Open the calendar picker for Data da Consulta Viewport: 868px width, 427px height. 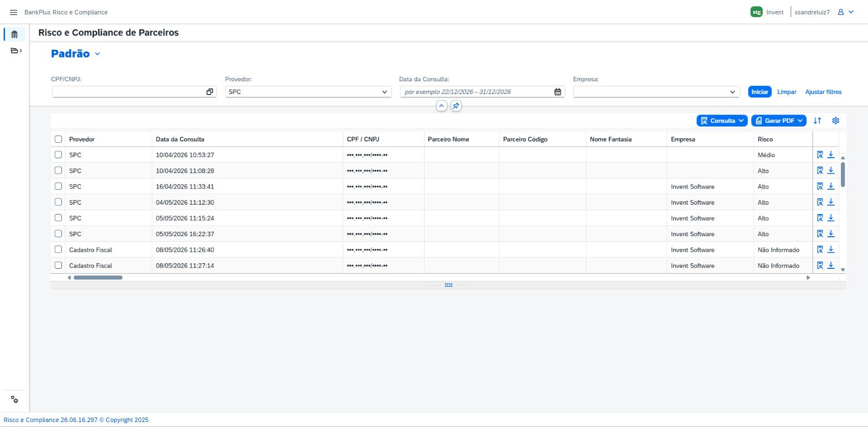[x=557, y=92]
